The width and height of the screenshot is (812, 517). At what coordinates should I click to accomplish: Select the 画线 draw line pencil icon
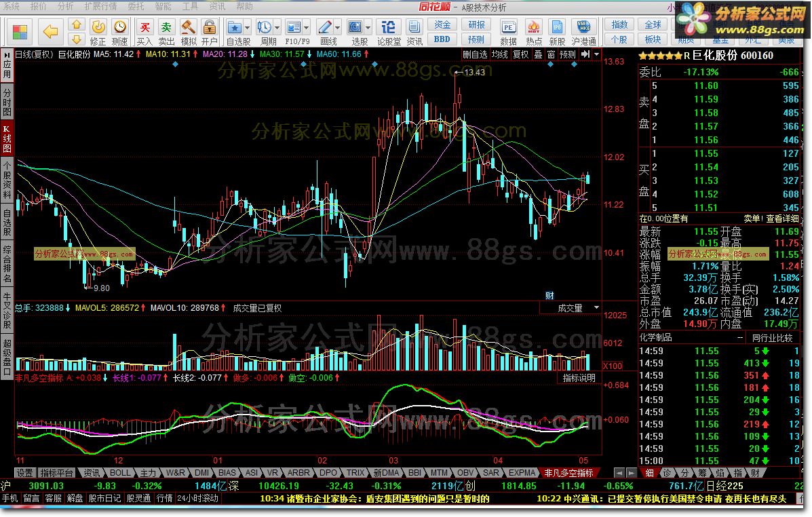click(x=325, y=26)
